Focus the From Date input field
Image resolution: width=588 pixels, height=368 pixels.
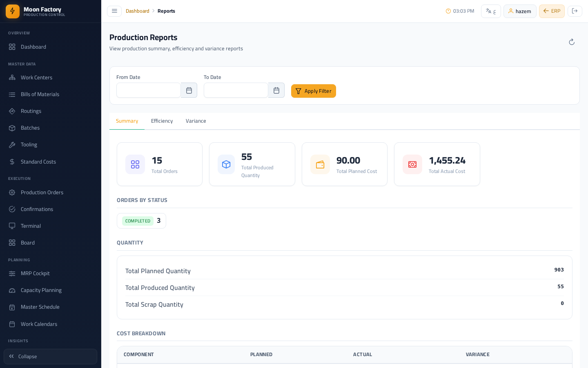pos(149,90)
